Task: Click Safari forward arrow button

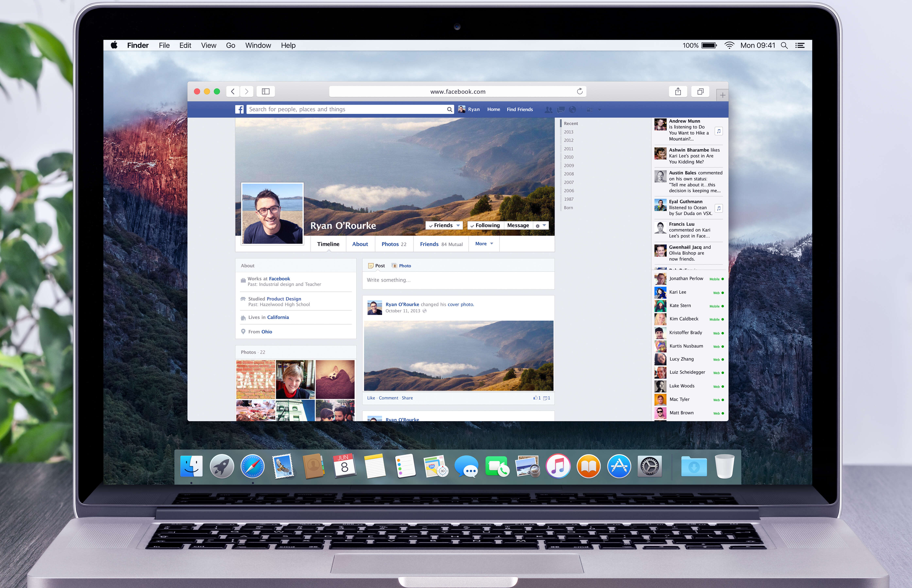Action: point(247,91)
